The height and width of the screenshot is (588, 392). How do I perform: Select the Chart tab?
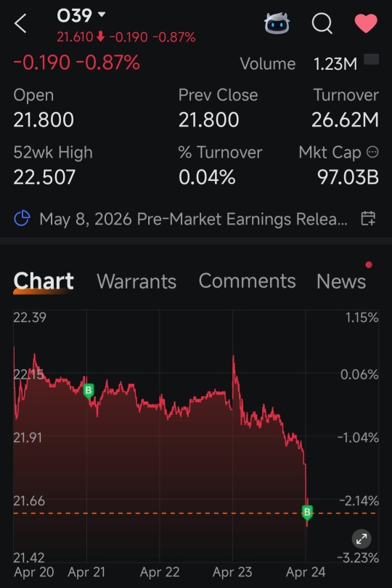(x=44, y=281)
